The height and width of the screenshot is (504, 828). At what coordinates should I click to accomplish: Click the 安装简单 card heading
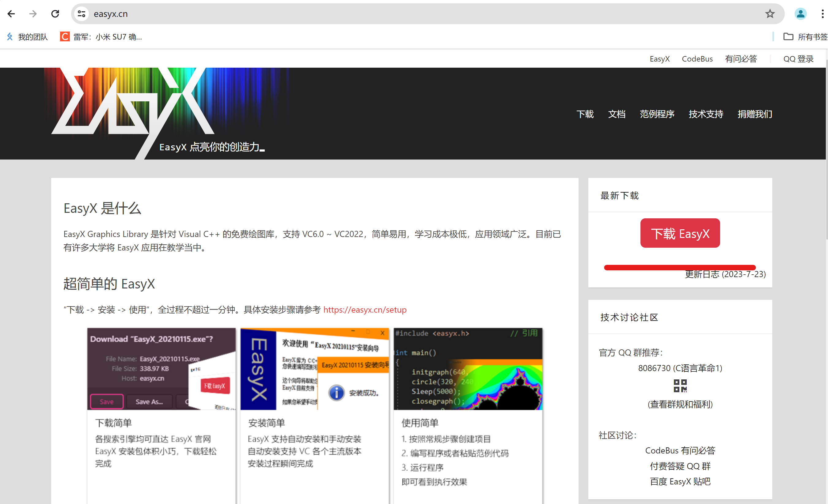[x=267, y=423]
